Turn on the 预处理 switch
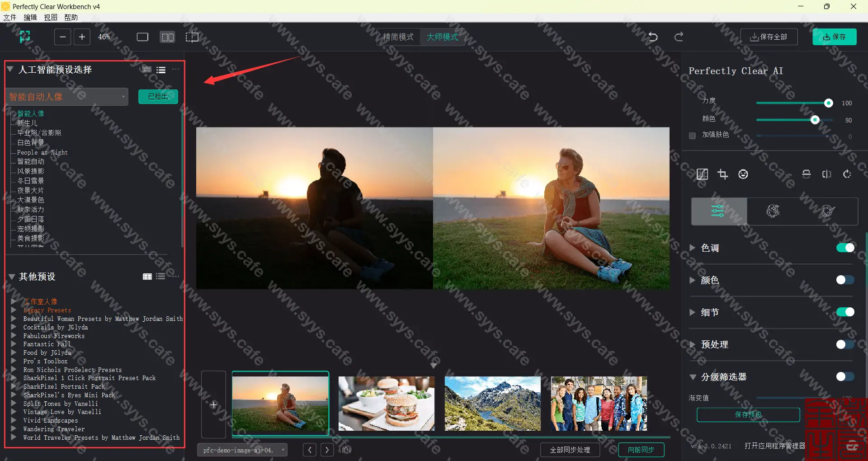The width and height of the screenshot is (868, 461). coord(844,344)
